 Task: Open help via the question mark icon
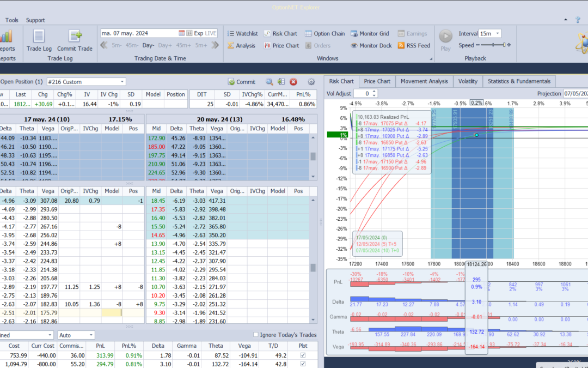[x=578, y=20]
